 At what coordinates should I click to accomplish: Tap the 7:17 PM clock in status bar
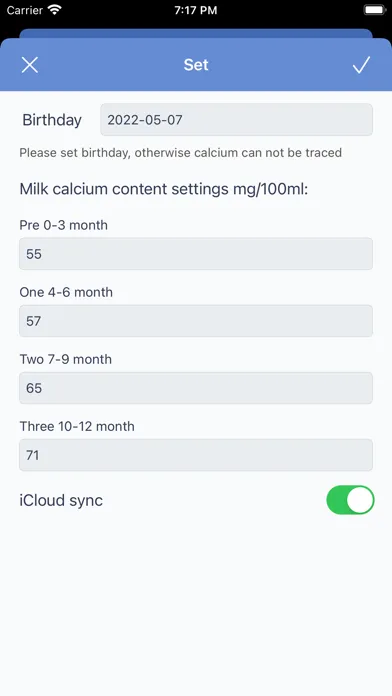[196, 10]
